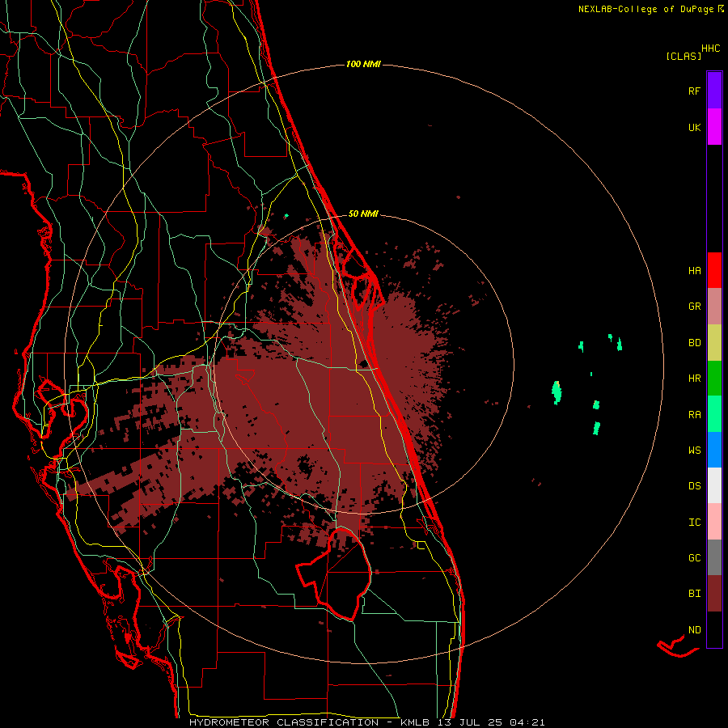Click the 04:21 timestamp
The height and width of the screenshot is (728, 728).
[527, 722]
